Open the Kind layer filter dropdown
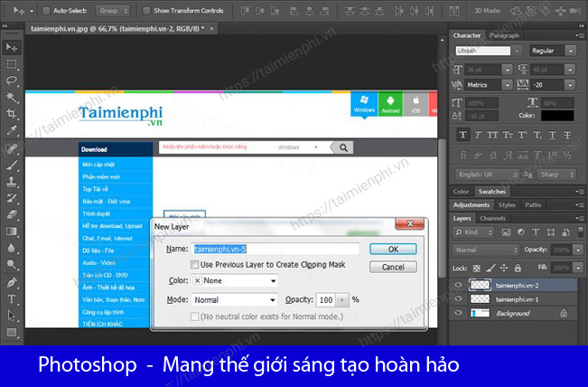The image size is (588, 387). [x=473, y=232]
